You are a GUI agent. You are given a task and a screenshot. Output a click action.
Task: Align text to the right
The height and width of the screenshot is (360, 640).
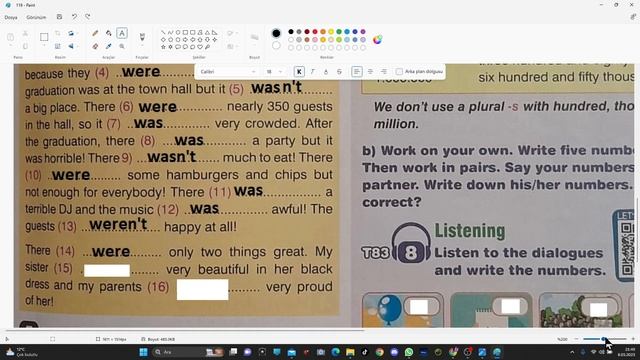click(x=384, y=72)
